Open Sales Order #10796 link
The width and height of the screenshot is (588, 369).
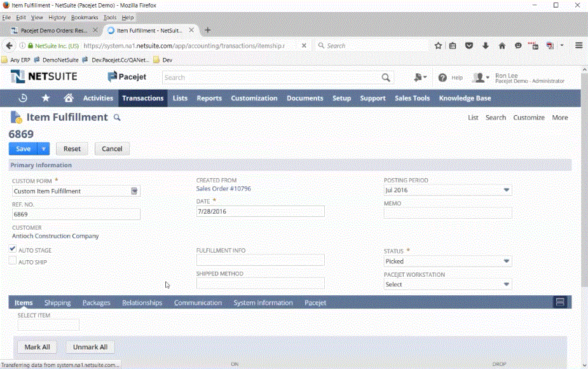click(224, 188)
